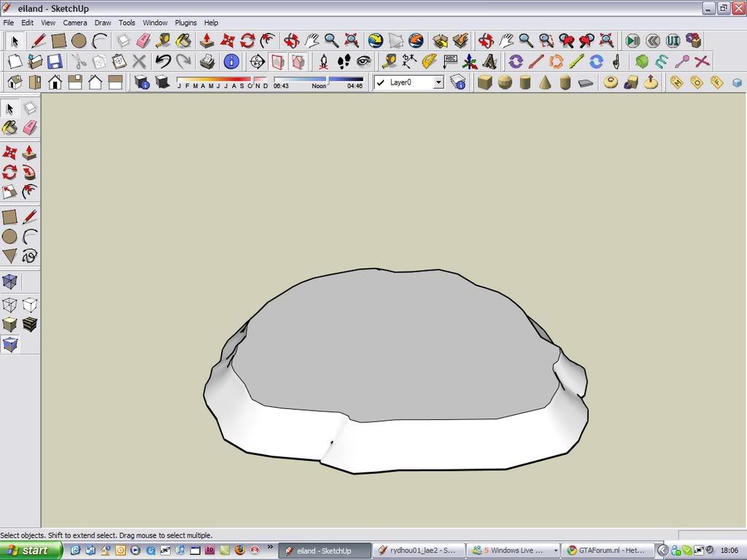Expand hidden system tray icons
Viewport: 747px width, 560px height.
(662, 551)
